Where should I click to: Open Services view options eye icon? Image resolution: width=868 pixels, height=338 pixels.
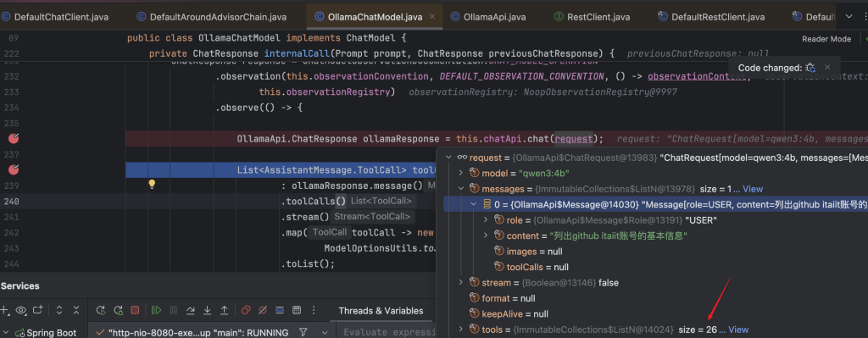21,310
